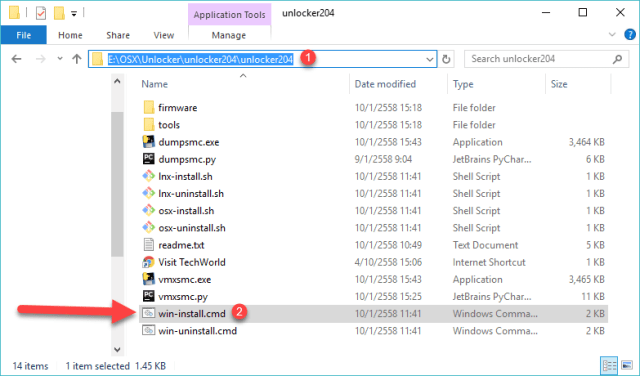640x376 pixels.
Task: Click the 3,464 KB size value
Action: coord(587,142)
